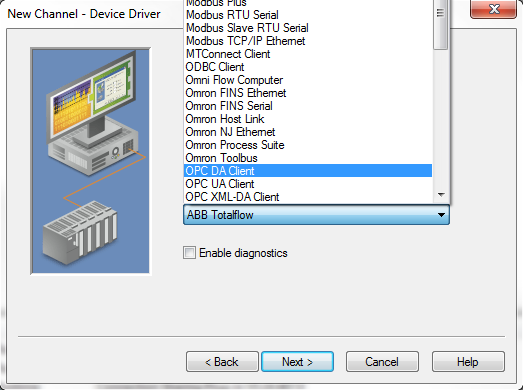
Task: Click the combo box dropdown arrow
Action: [441, 215]
